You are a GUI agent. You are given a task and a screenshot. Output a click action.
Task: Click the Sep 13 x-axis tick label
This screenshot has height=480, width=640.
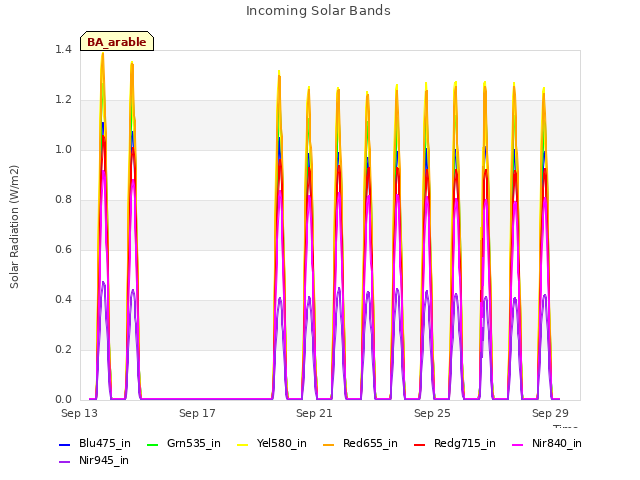[x=79, y=413]
